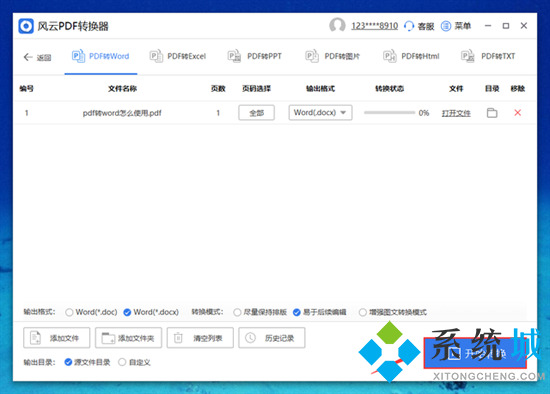Select 自定义 output directory option
This screenshot has height=394, width=550.
pyautogui.click(x=122, y=362)
